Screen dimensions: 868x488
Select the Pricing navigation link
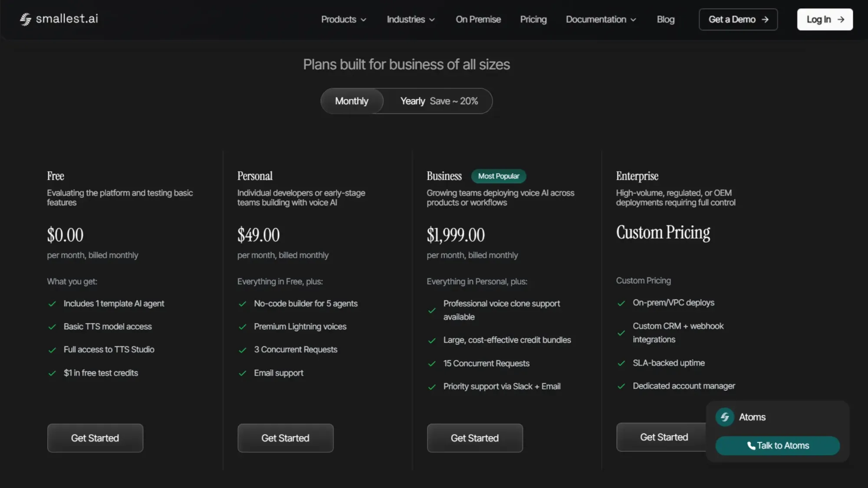coord(533,20)
